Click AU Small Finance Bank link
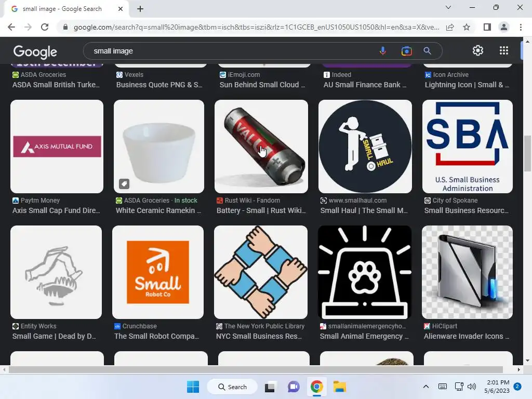 [365, 85]
